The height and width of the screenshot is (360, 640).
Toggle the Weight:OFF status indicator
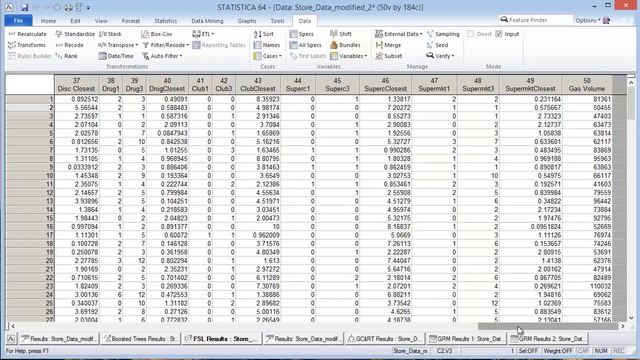click(558, 351)
